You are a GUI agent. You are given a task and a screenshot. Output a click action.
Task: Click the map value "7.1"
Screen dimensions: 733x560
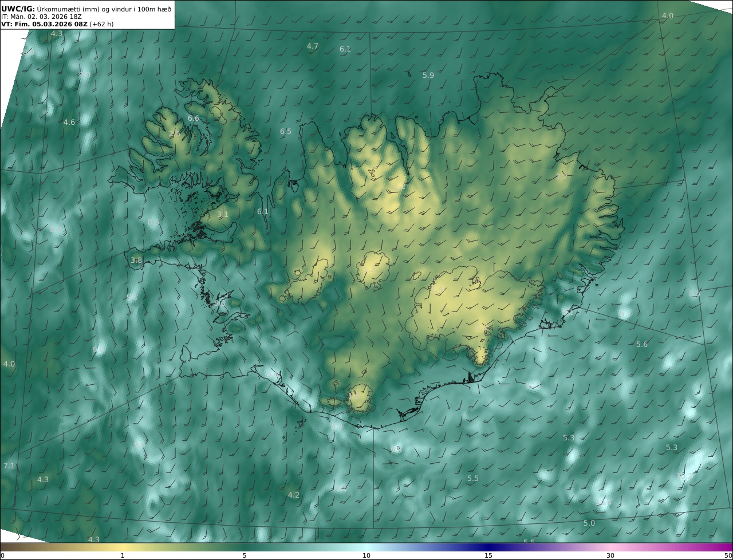coord(9,466)
